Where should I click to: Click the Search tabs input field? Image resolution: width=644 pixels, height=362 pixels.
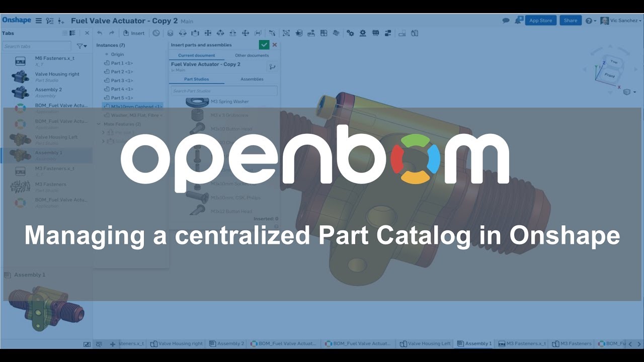37,46
